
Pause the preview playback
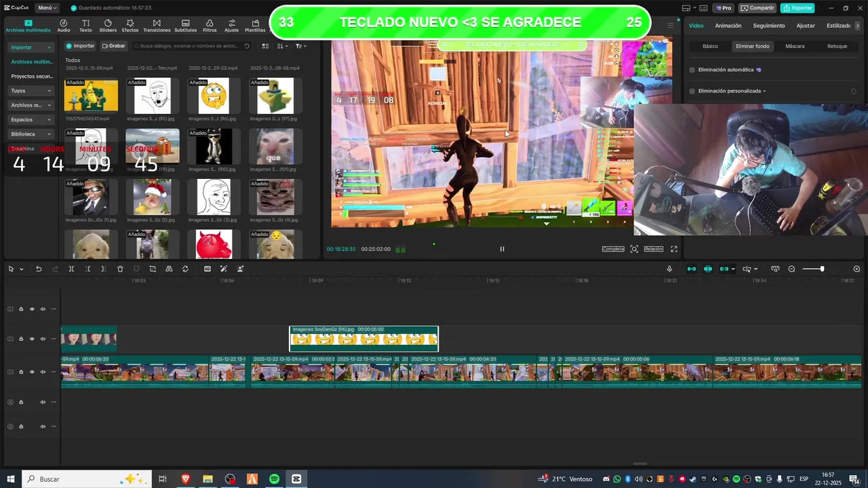pos(502,249)
